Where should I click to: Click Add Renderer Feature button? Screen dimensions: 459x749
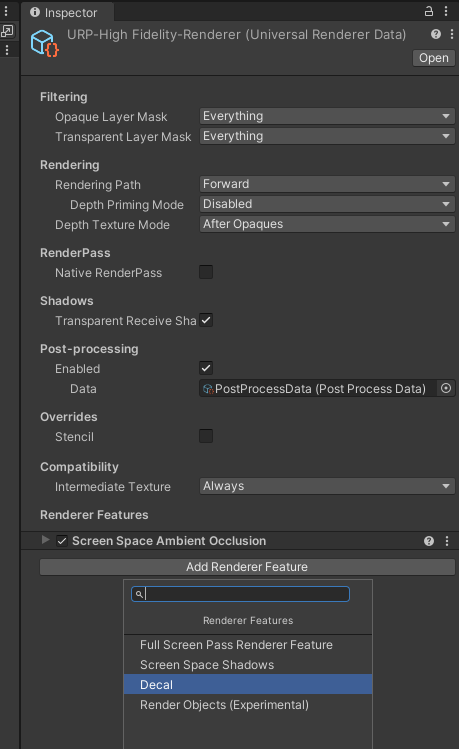(x=247, y=567)
